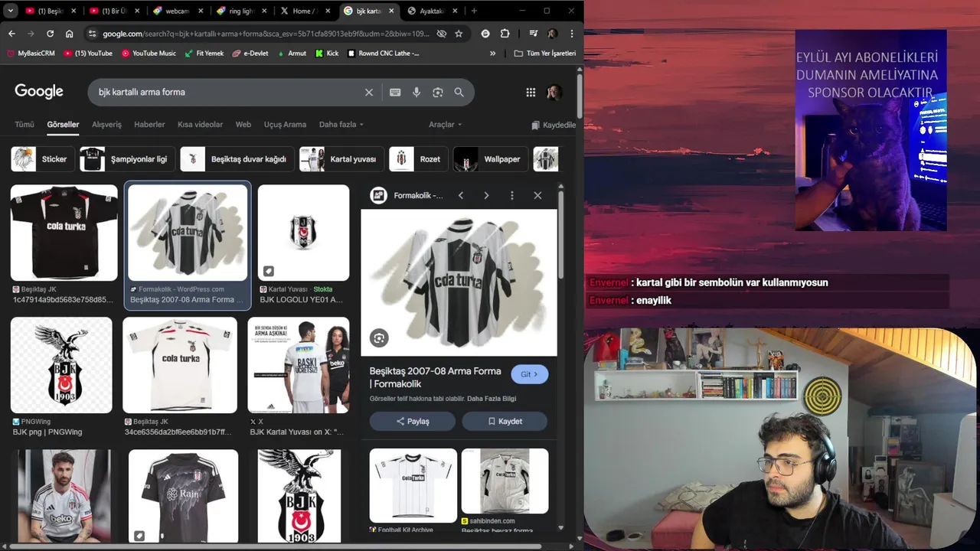Open Football Kit Archive related thumbnail

413,485
